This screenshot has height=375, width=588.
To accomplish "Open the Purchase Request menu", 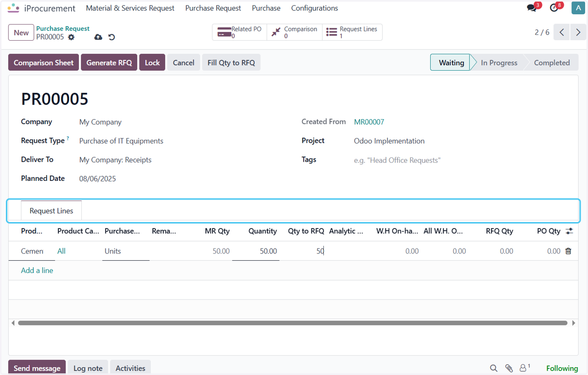I will click(213, 8).
